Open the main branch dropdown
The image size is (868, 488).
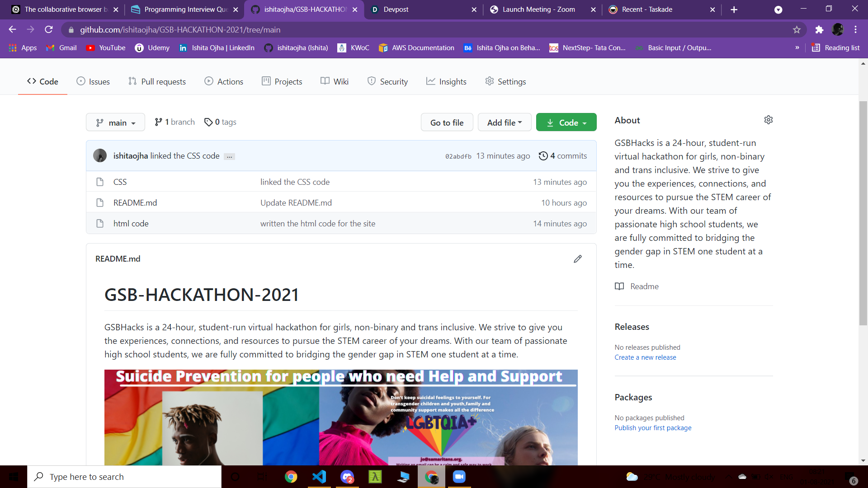[x=115, y=122]
